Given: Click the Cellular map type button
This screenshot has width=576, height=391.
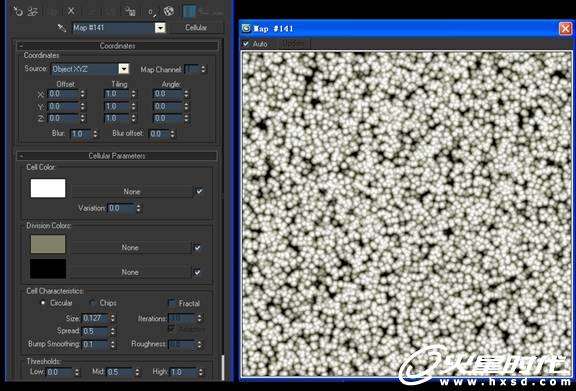Looking at the screenshot, I should [x=196, y=28].
